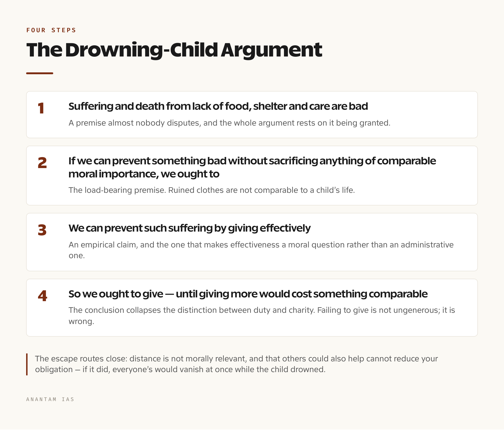Click the 'A premise almost nobody disputes' description
The height and width of the screenshot is (430, 504).
(x=229, y=123)
